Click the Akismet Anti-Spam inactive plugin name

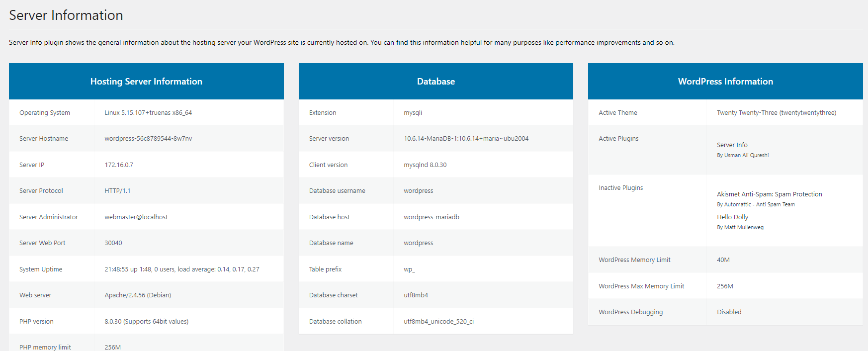coord(769,194)
